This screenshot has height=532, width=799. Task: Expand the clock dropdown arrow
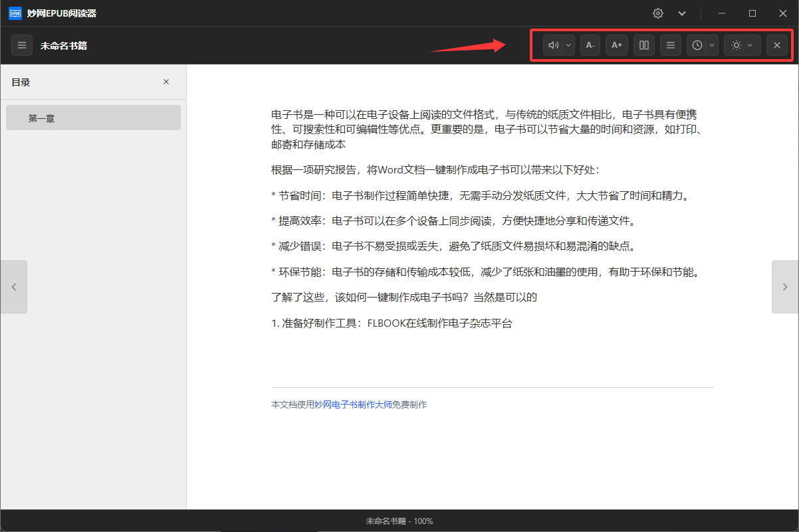[712, 45]
